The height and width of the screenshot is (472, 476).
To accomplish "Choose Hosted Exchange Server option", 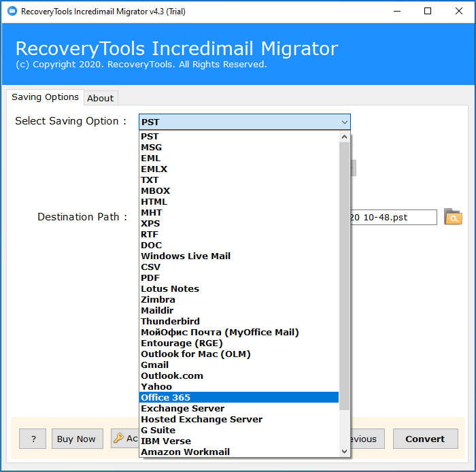I will pos(239,420).
